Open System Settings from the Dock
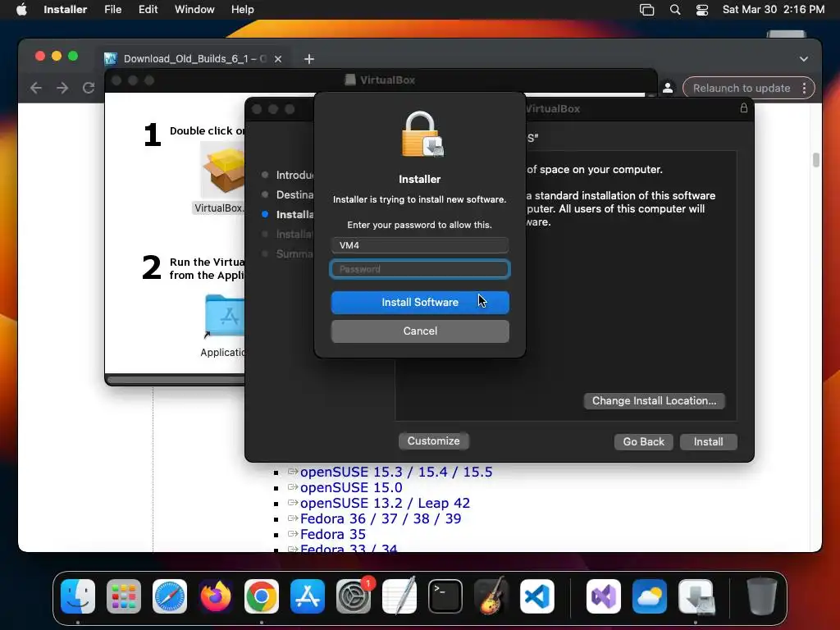840x630 pixels. pyautogui.click(x=354, y=596)
